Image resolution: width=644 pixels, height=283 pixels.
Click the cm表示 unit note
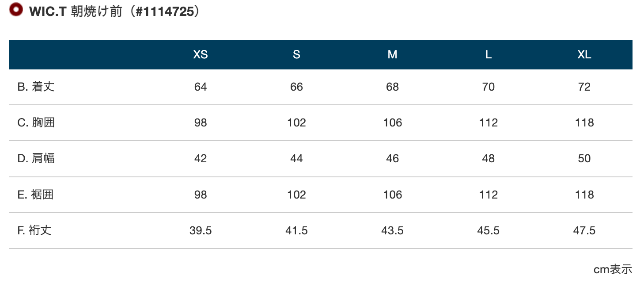tap(613, 269)
